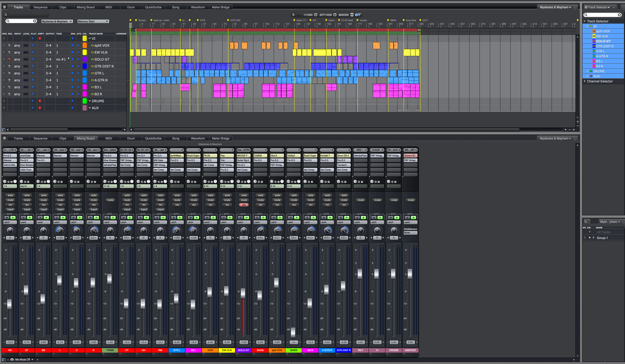Viewport: 625px width, 364px height.
Task: Click selection start previous arrow in sequence header
Action: (x=316, y=15)
